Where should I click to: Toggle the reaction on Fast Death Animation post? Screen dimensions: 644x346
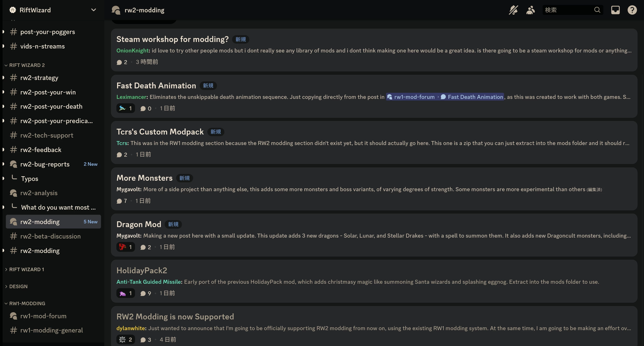(x=125, y=108)
